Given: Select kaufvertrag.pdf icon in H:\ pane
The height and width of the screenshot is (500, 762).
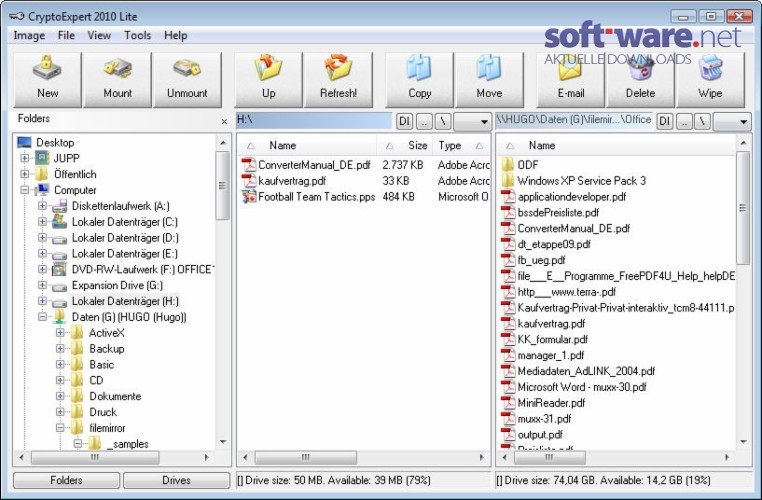Looking at the screenshot, I should (x=249, y=181).
